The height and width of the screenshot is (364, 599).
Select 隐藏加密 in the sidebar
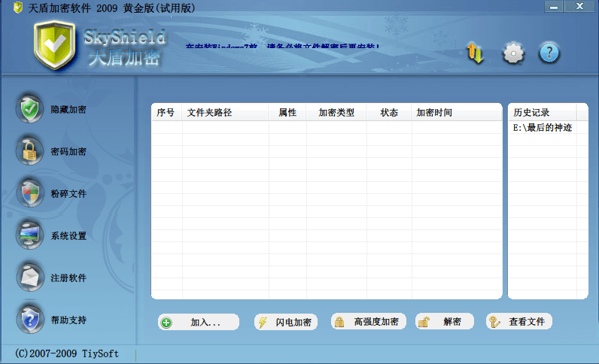coord(68,110)
